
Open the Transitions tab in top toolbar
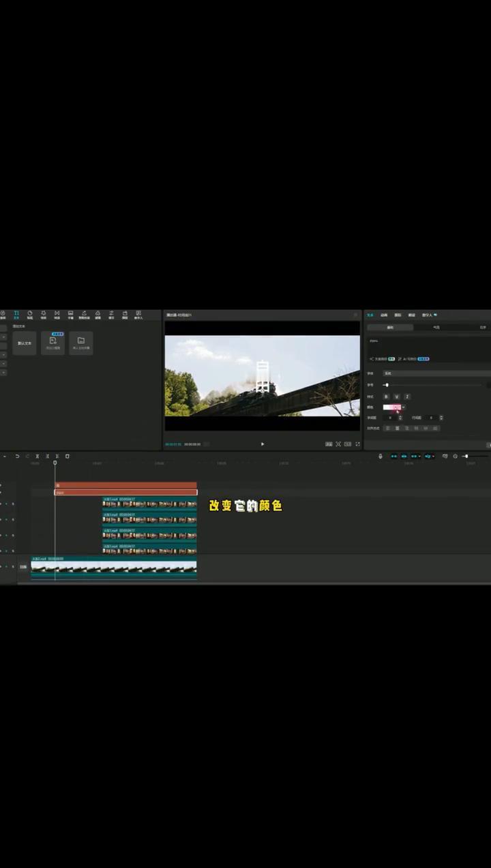tap(57, 315)
